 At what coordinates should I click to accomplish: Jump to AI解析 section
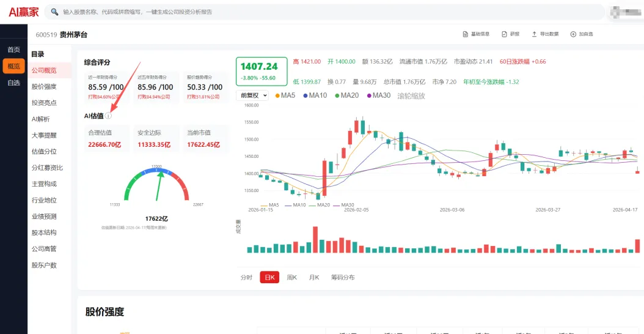41,119
